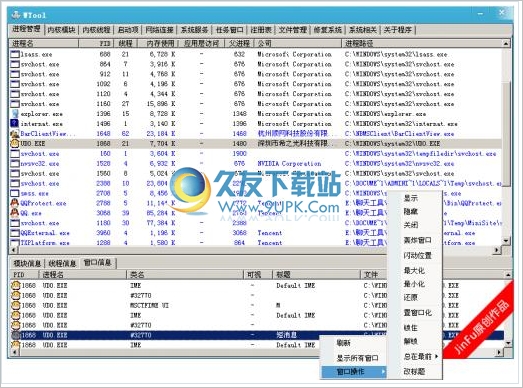Screen dimensions: 523x388
Task: Click the icon of svchost.exe PID 2388
Action: pyautogui.click(x=15, y=183)
